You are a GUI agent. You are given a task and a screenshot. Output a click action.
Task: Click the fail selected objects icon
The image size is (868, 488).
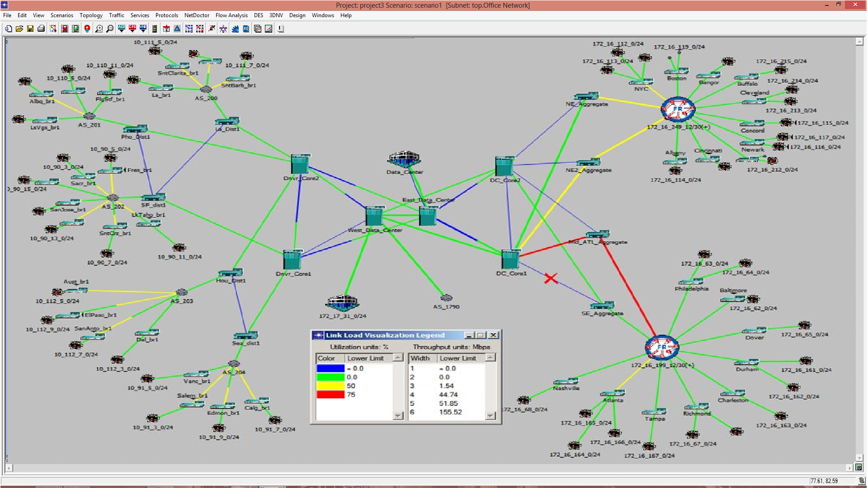click(x=65, y=28)
